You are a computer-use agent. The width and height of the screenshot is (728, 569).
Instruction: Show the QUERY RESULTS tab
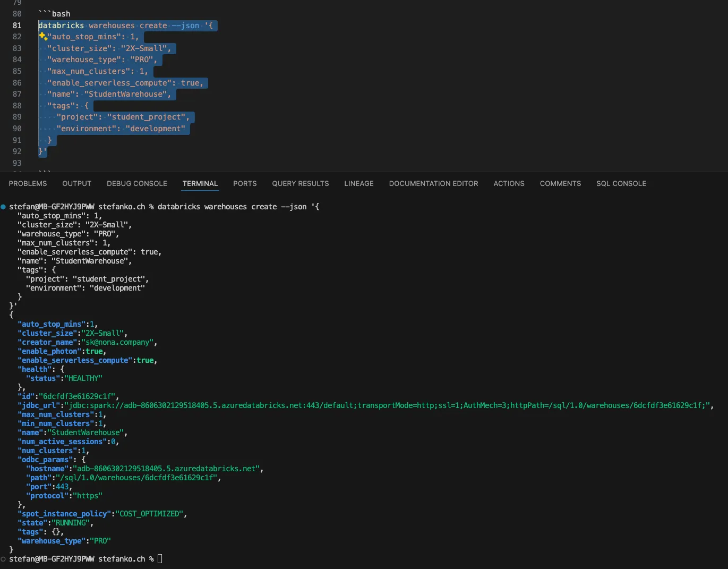click(300, 183)
